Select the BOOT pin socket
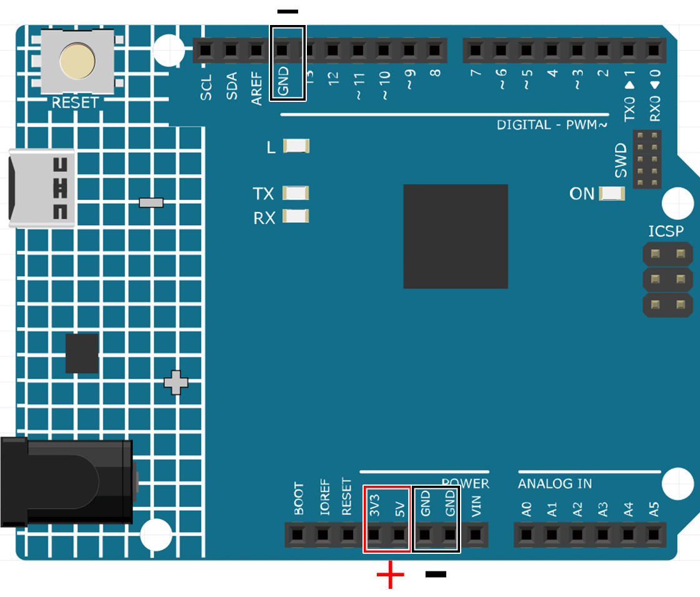The image size is (700, 597). [297, 534]
